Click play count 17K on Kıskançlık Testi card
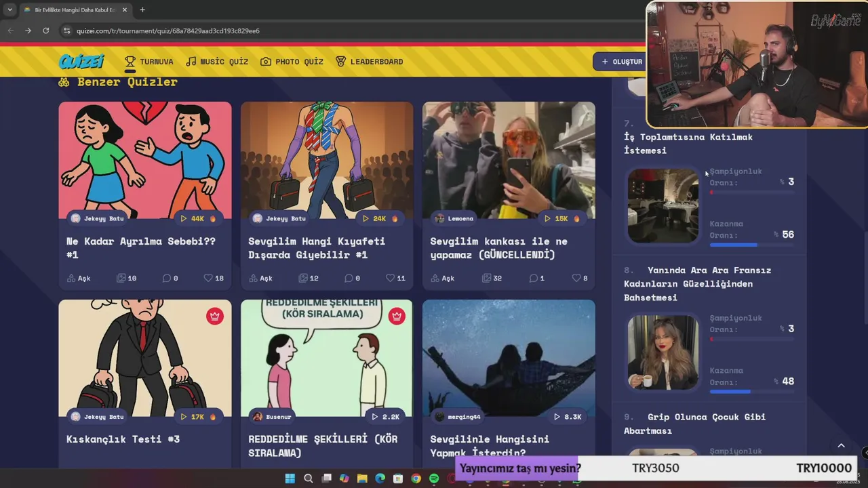Screen dimensions: 868x488 click(x=198, y=417)
